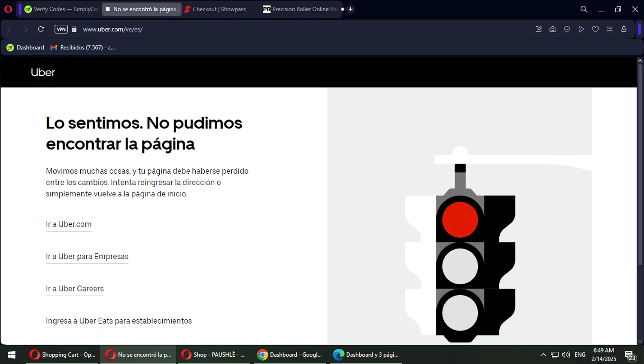Open the send arrow icon in toolbar
644x364 pixels.
click(581, 29)
